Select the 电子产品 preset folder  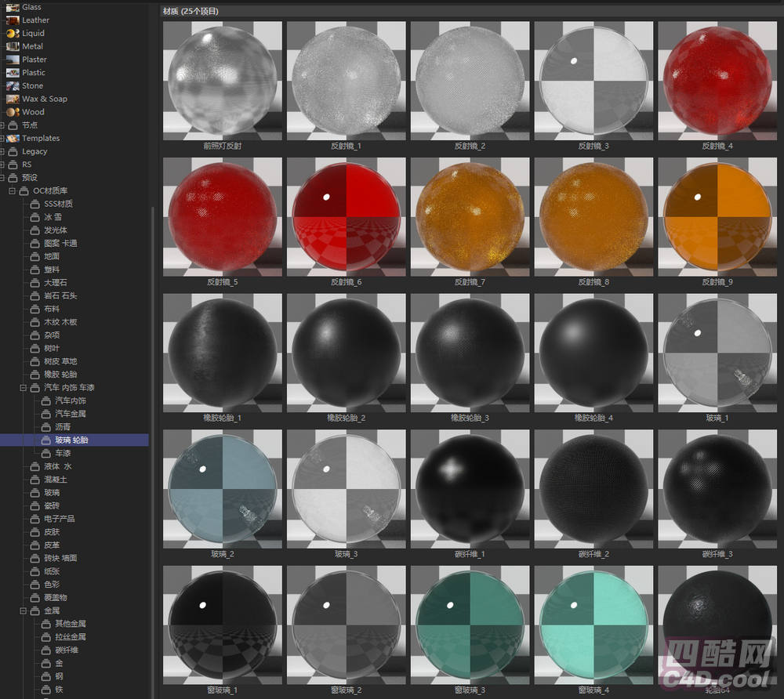pos(59,519)
